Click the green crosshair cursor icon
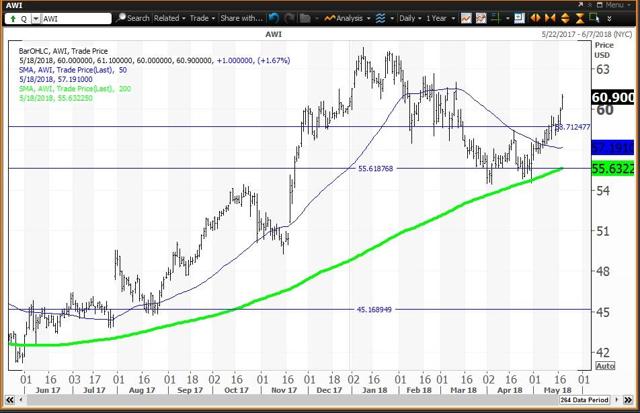 (496, 18)
